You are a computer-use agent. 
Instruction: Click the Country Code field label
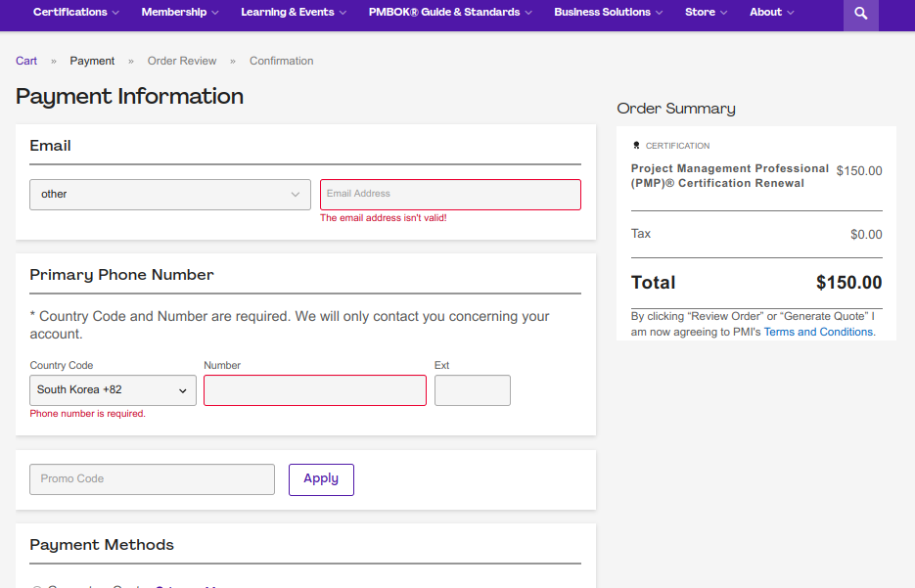[x=62, y=365]
